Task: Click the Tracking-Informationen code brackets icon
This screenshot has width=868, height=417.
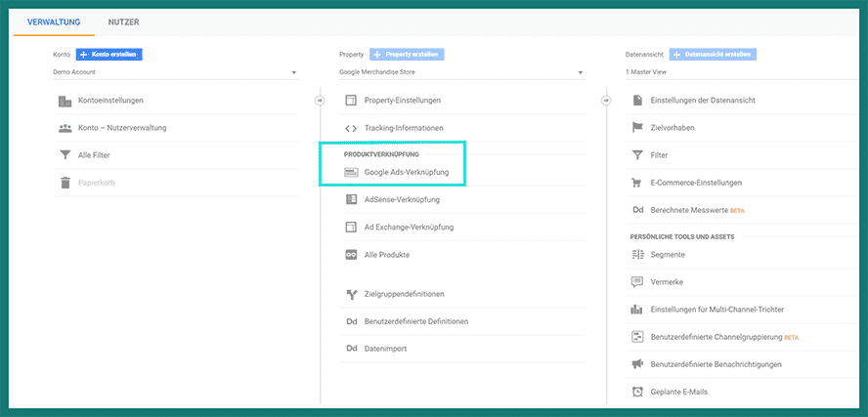Action: coord(351,128)
